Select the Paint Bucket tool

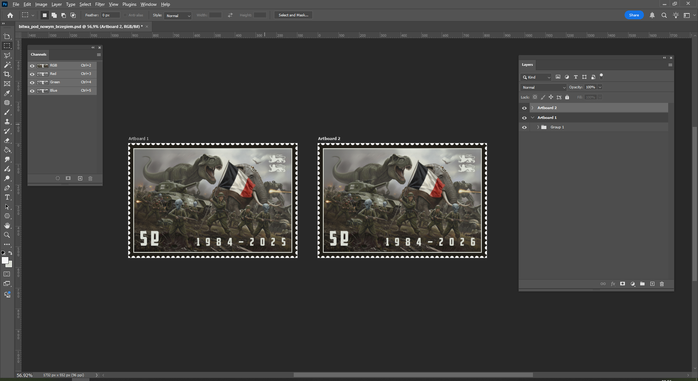tap(7, 150)
